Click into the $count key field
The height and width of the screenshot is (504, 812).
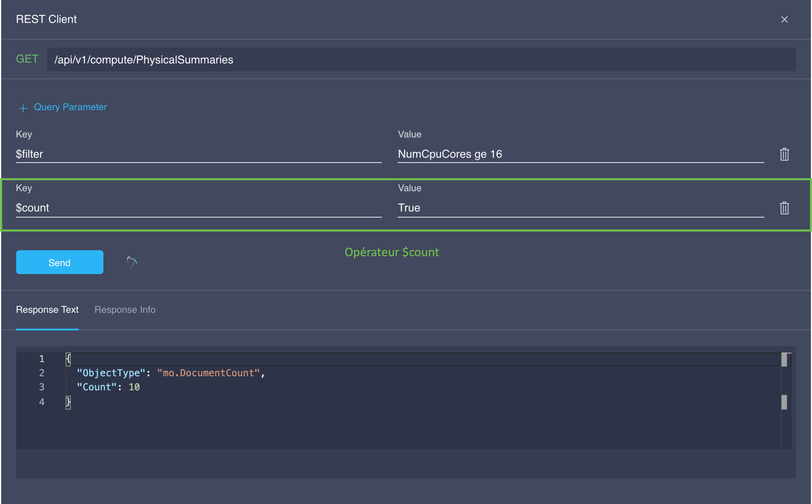tap(198, 208)
